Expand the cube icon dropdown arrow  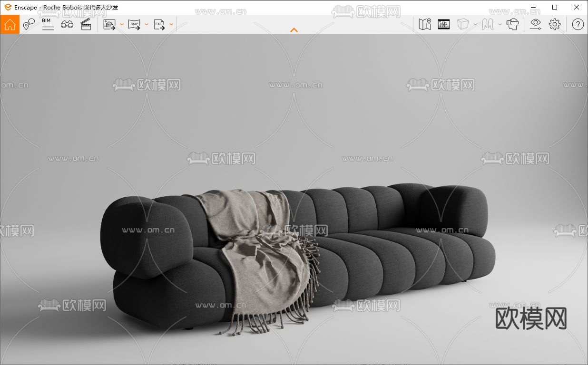coord(475,24)
